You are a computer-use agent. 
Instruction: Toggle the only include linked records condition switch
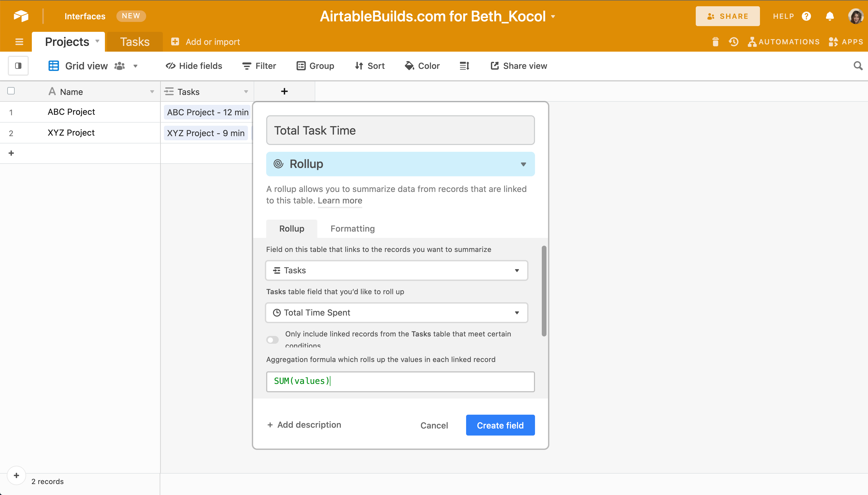coord(272,340)
